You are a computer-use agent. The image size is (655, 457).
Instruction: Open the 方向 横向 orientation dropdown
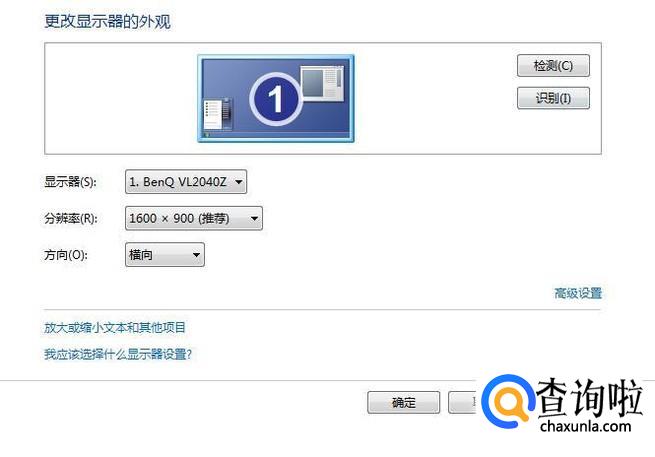(x=165, y=254)
